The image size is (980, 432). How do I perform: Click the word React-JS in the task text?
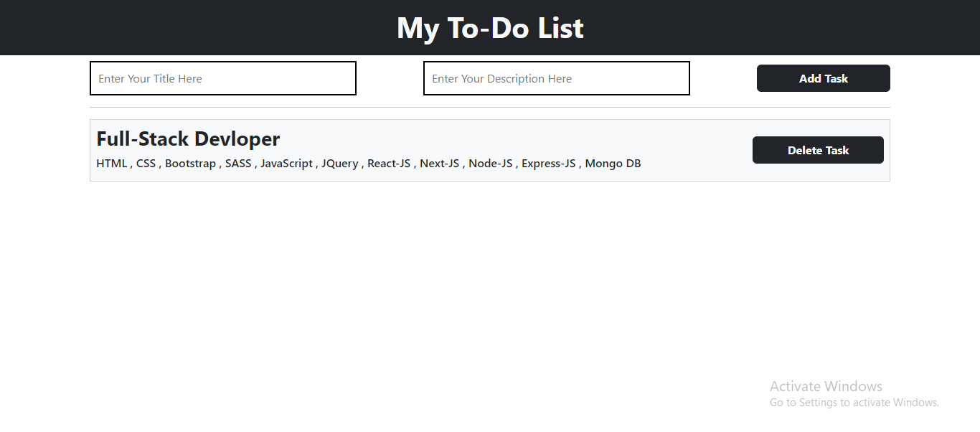point(389,163)
